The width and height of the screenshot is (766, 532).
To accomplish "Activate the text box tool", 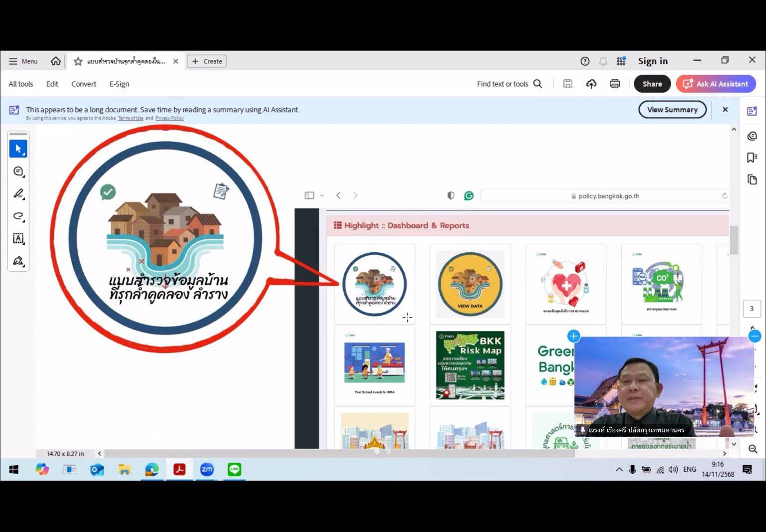I will [18, 238].
